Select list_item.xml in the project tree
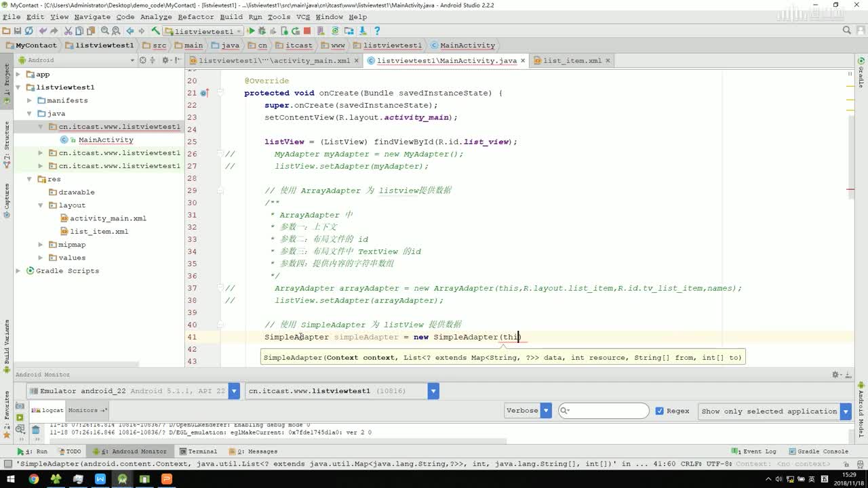868x488 pixels. click(99, 232)
